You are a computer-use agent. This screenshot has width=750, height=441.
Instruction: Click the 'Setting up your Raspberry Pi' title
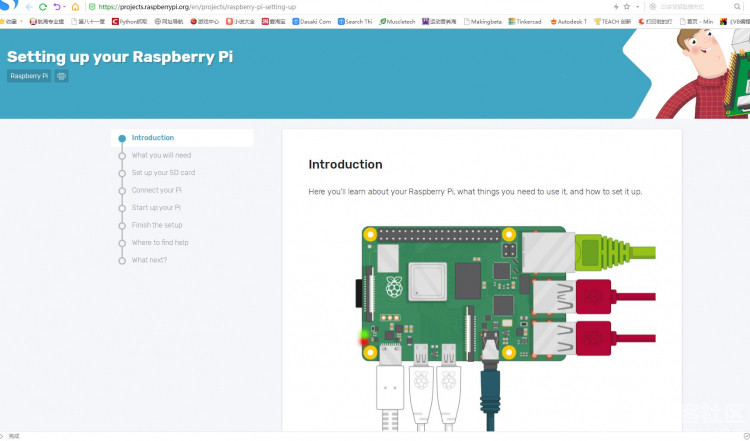pyautogui.click(x=120, y=56)
